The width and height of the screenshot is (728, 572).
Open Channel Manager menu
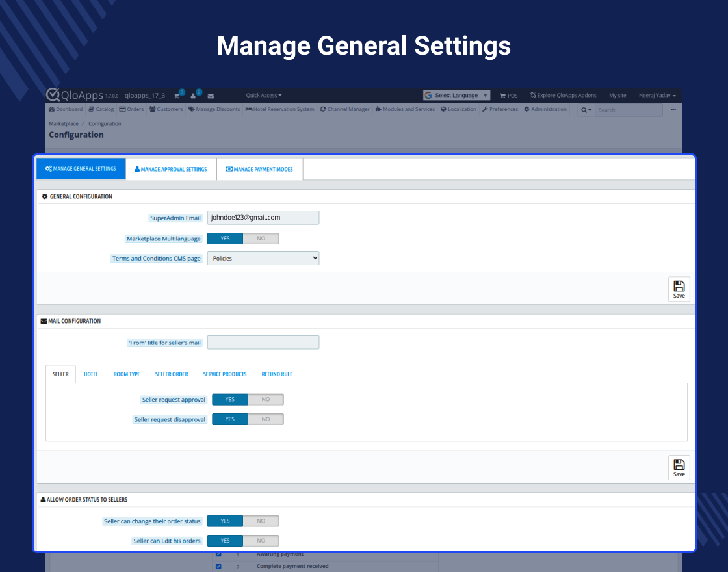(345, 110)
